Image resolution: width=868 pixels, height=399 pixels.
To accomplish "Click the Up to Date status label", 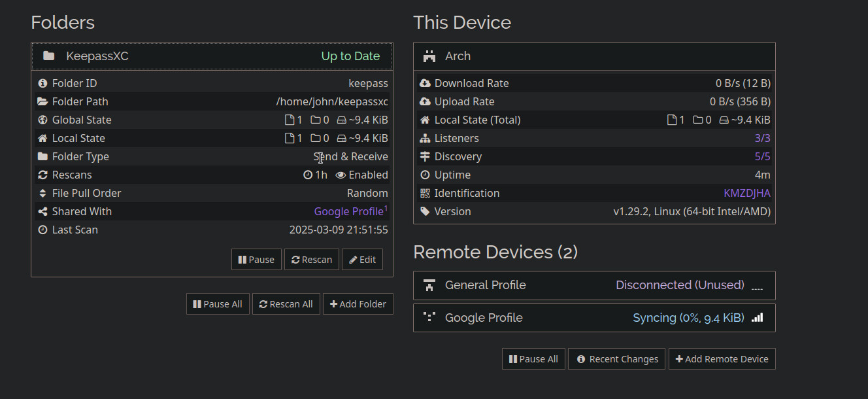I will point(350,56).
